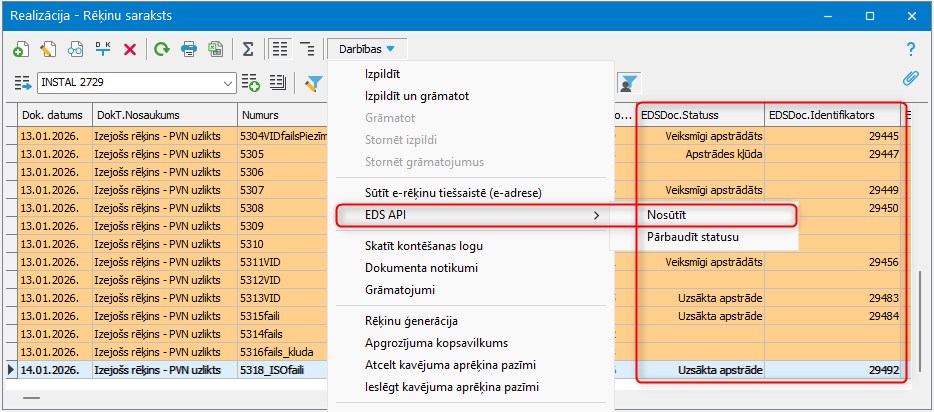The height and width of the screenshot is (412, 934).
Task: View document with the glasses icon
Action: [75, 49]
